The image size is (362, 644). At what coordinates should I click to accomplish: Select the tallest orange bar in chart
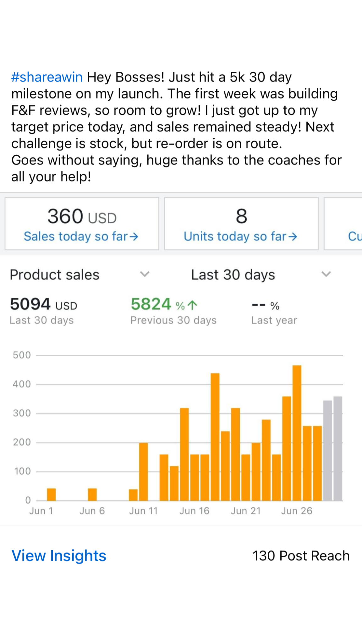[x=297, y=433]
